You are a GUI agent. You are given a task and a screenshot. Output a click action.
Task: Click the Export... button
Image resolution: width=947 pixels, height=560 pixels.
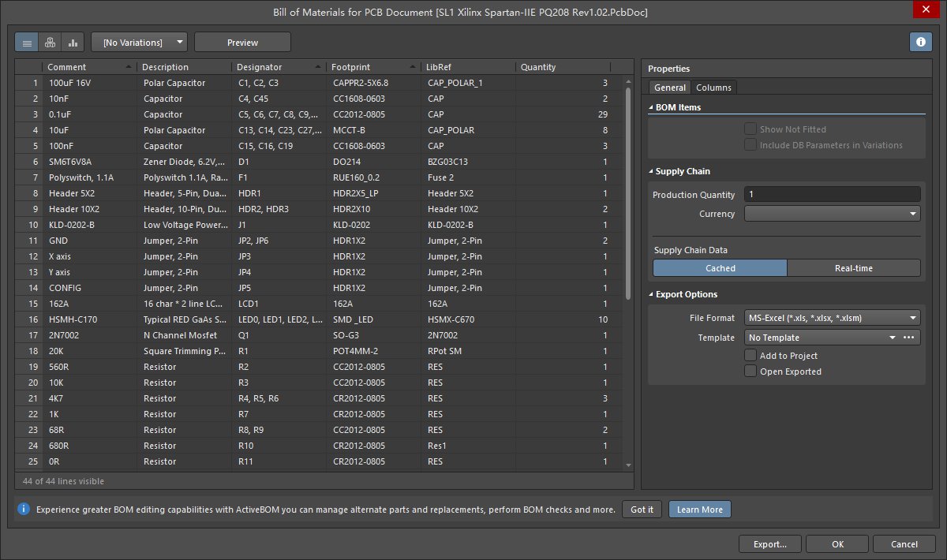click(x=770, y=544)
